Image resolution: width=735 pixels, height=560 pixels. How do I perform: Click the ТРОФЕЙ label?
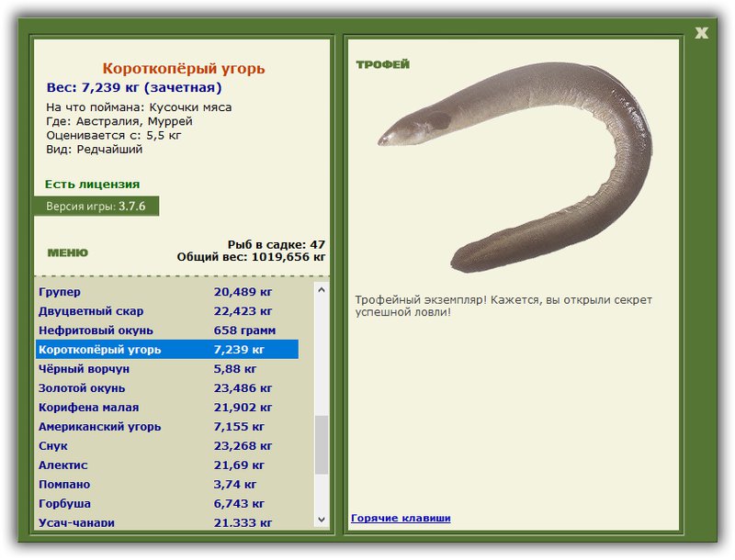click(x=382, y=64)
